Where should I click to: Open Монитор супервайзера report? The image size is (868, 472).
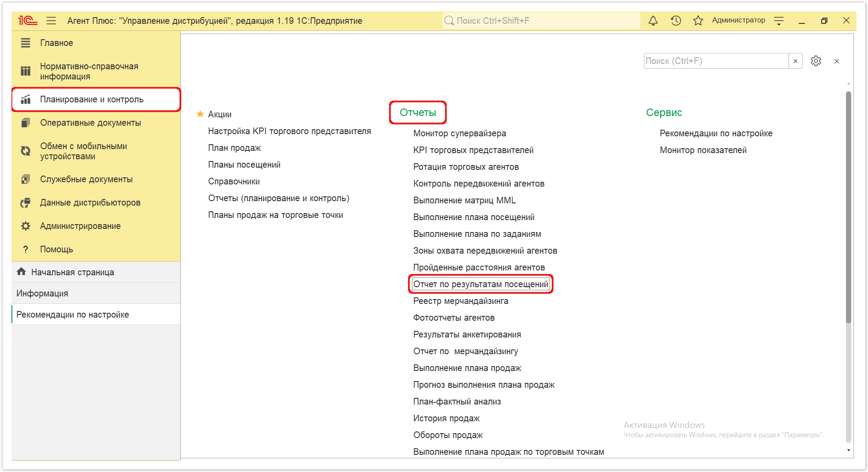tap(460, 133)
